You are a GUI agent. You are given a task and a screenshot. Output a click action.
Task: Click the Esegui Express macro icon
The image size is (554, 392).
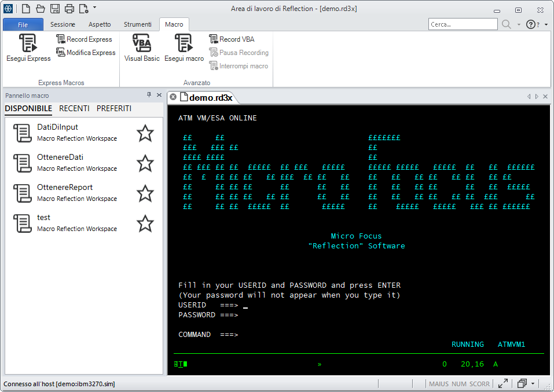coord(28,44)
